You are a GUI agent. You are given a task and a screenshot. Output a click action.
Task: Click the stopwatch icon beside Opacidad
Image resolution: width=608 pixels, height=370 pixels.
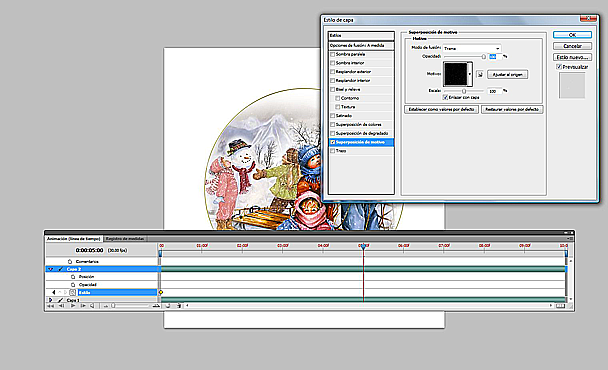coord(73,285)
